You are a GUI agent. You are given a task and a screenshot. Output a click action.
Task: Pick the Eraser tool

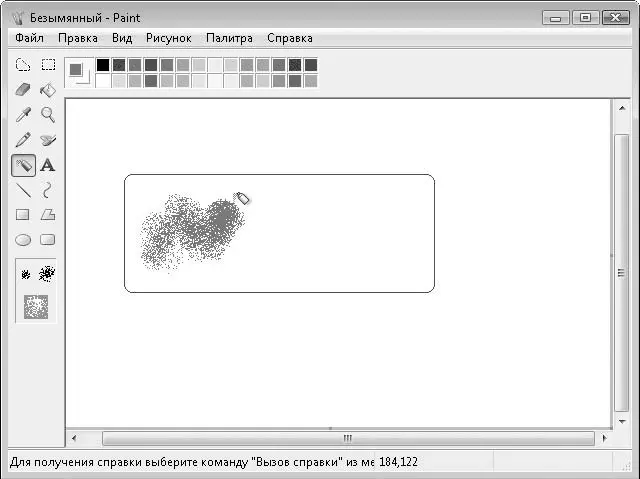(23, 90)
